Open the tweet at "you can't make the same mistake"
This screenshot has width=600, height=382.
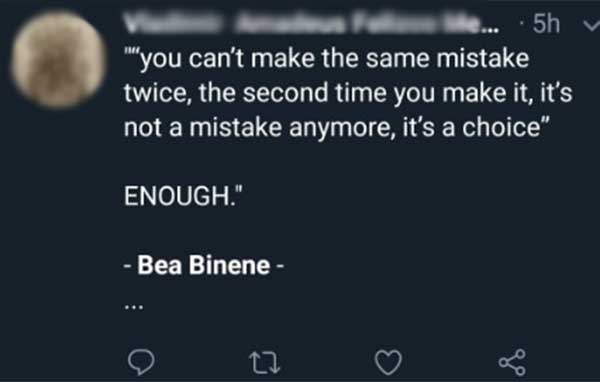326,59
